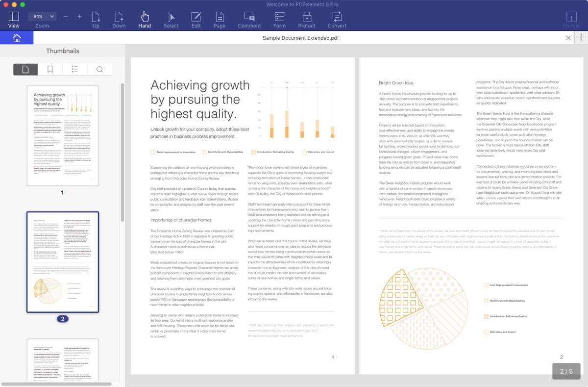Open the Protect tool
The width and height of the screenshot is (588, 387).
coord(307,20)
